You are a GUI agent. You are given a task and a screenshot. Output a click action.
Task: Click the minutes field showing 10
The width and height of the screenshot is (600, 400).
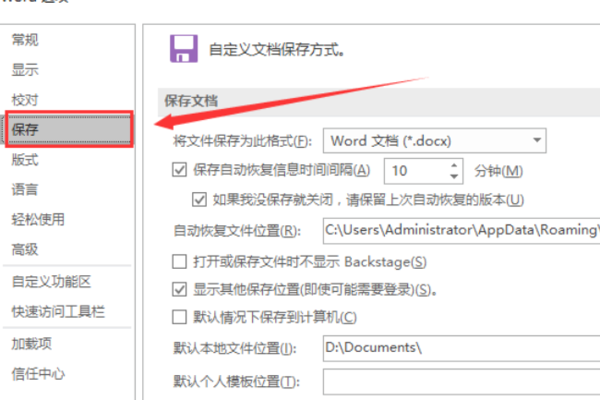(x=416, y=171)
